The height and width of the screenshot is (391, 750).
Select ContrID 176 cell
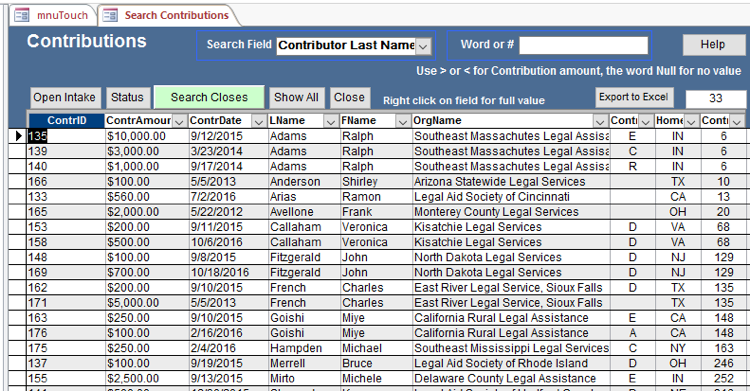66,333
